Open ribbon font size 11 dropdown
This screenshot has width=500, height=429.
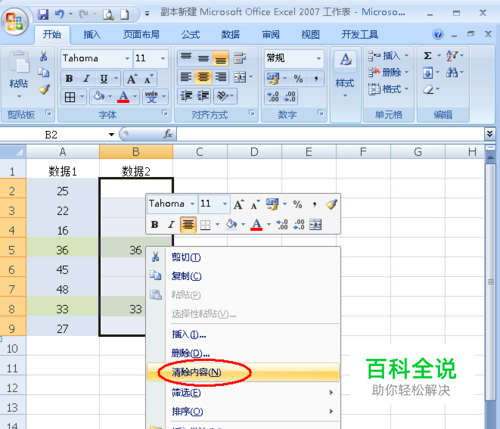163,58
